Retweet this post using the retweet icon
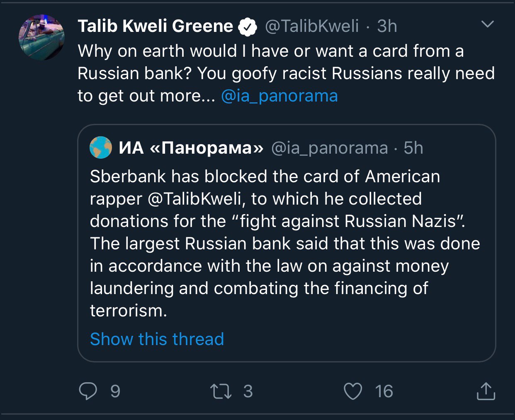This screenshot has width=515, height=420. (221, 391)
